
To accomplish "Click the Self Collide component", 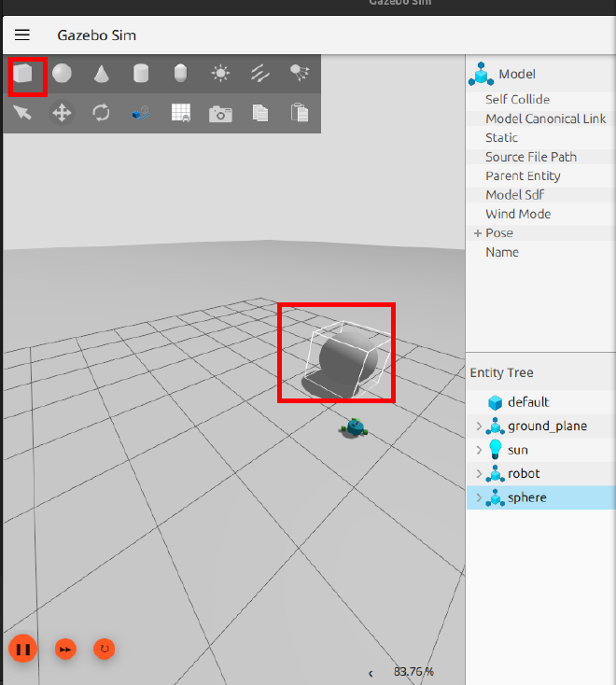I will pos(540,100).
